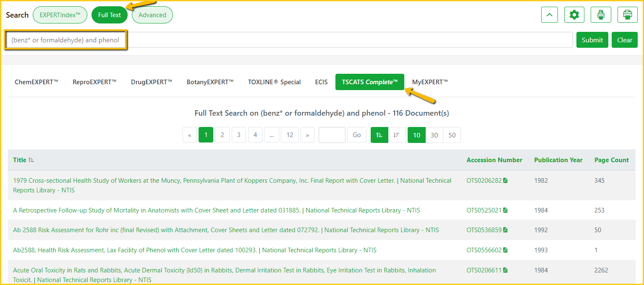
Task: Switch to TOXLINE Special tab
Action: tap(274, 82)
